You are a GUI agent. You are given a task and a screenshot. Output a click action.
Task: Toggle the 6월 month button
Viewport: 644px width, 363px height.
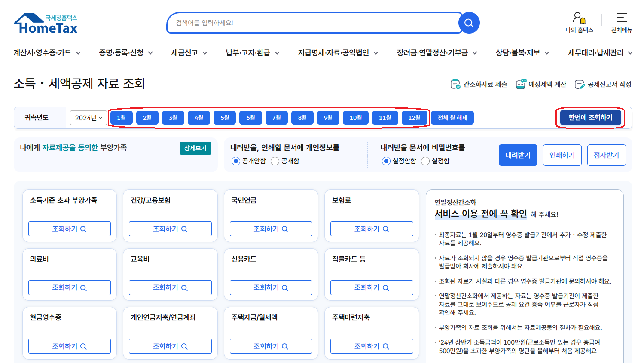tap(250, 118)
